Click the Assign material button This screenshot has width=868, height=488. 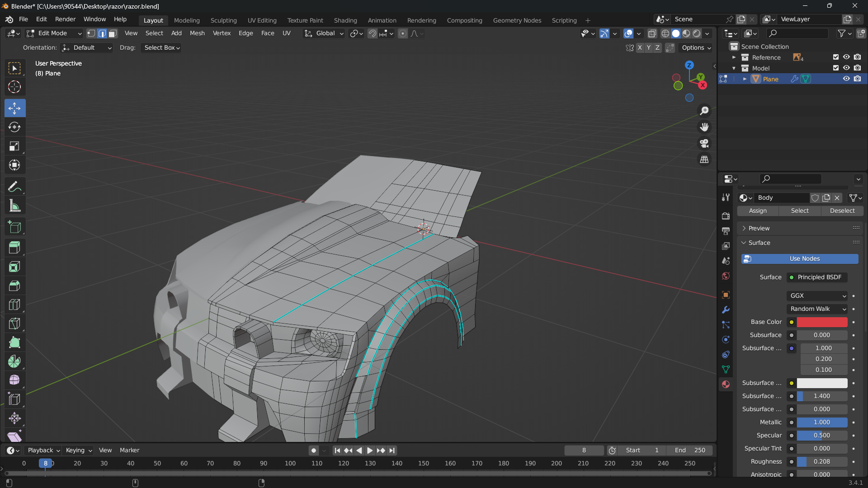click(x=758, y=211)
